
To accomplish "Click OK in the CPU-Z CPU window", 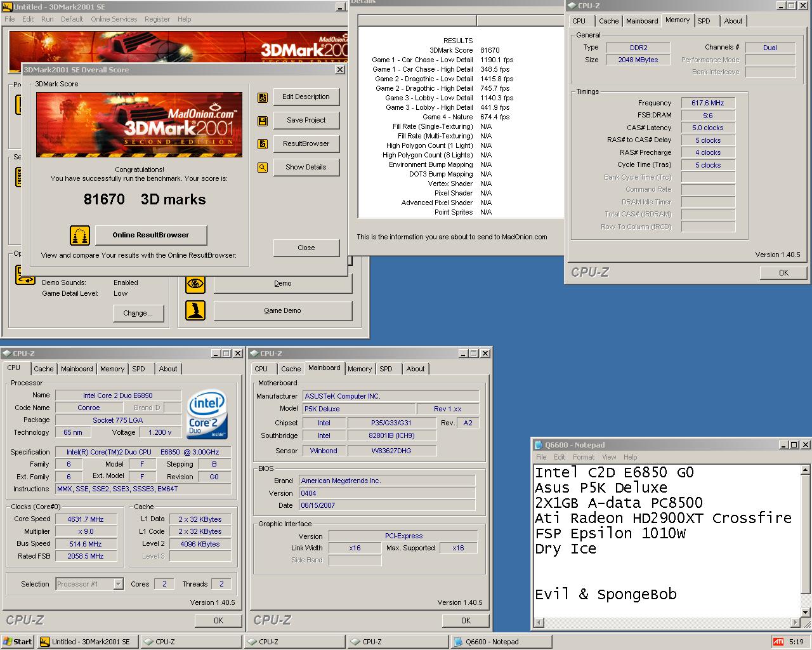I will (x=218, y=621).
